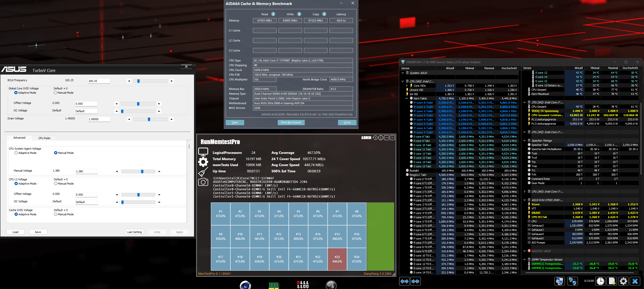Click the red error icon beside ASUS EC
644x289 pixels.
(x=529, y=251)
